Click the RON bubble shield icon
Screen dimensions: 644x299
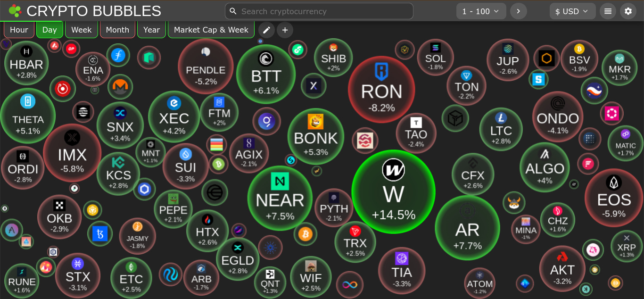(381, 72)
